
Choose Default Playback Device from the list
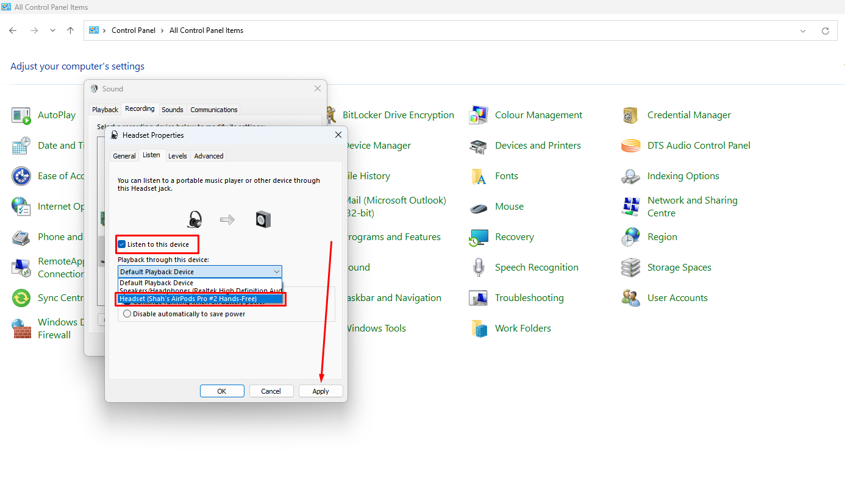point(200,283)
